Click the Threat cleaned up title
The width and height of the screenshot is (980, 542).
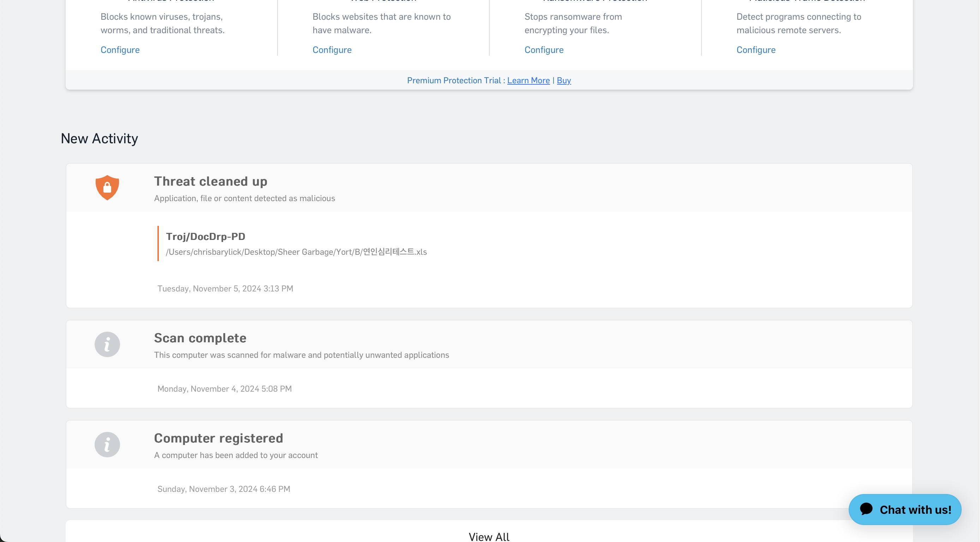[210, 181]
